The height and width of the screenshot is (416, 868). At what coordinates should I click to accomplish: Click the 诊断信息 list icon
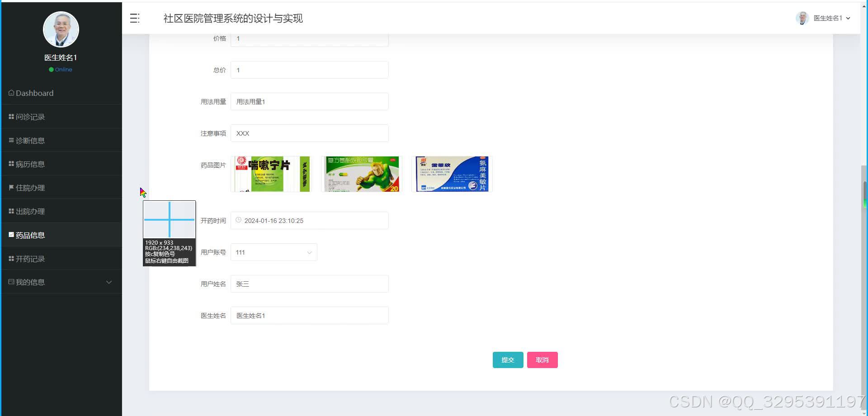(11, 140)
